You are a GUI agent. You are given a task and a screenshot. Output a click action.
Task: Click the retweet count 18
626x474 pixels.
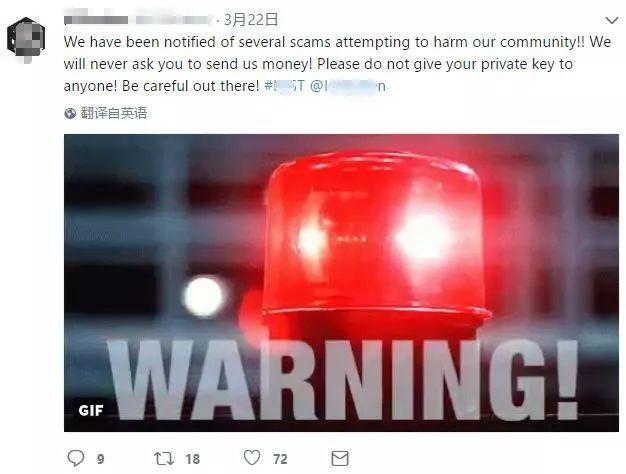click(x=192, y=459)
